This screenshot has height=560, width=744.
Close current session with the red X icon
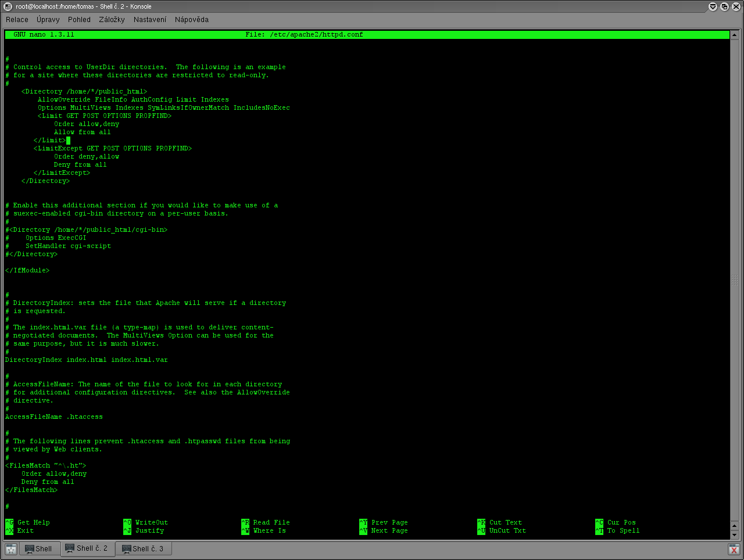[734, 549]
